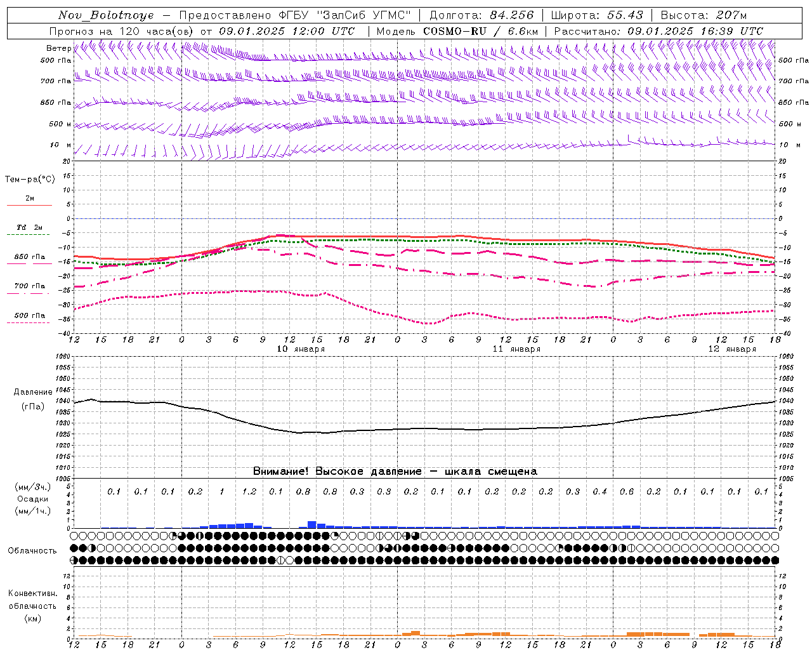Image resolution: width=812 pixels, height=650 pixels.
Task: Click the forecast start time 09.01.2025 12:00 UTC
Action: tap(287, 31)
